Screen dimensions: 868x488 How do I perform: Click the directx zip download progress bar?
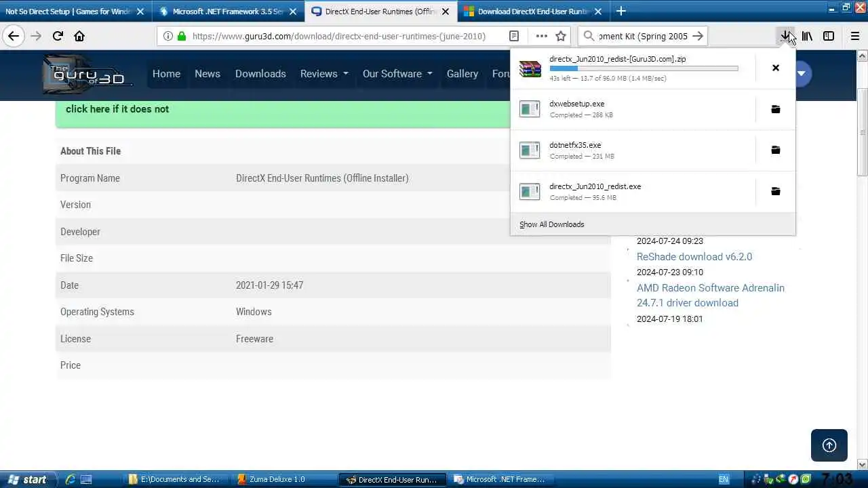pyautogui.click(x=644, y=68)
